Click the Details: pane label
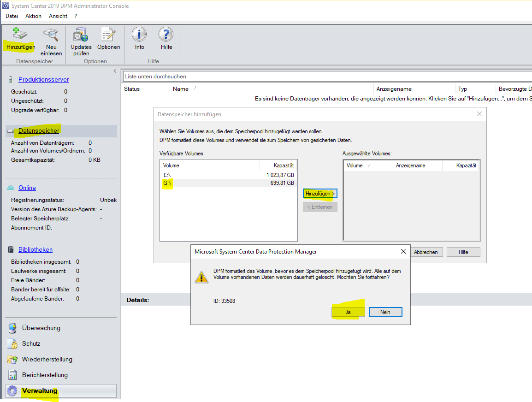Viewport: 532px width, 402px height. coord(137,300)
